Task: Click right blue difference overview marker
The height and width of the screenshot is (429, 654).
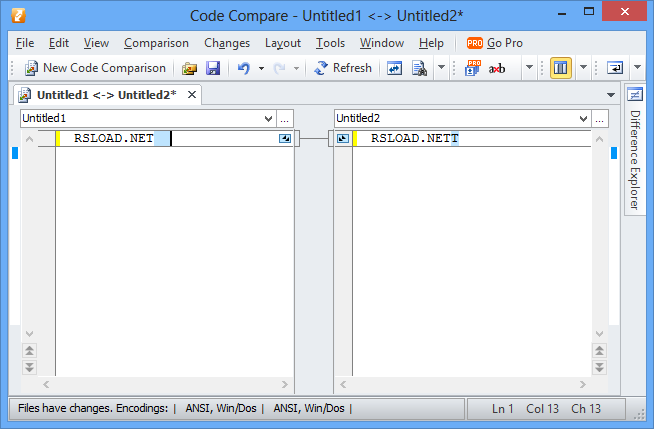Action: point(614,153)
